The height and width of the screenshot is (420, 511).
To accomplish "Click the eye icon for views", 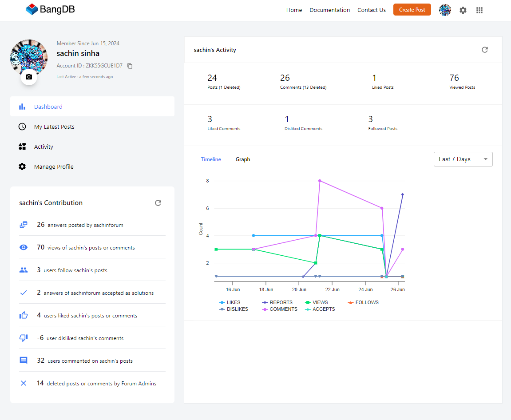I will pyautogui.click(x=24, y=247).
